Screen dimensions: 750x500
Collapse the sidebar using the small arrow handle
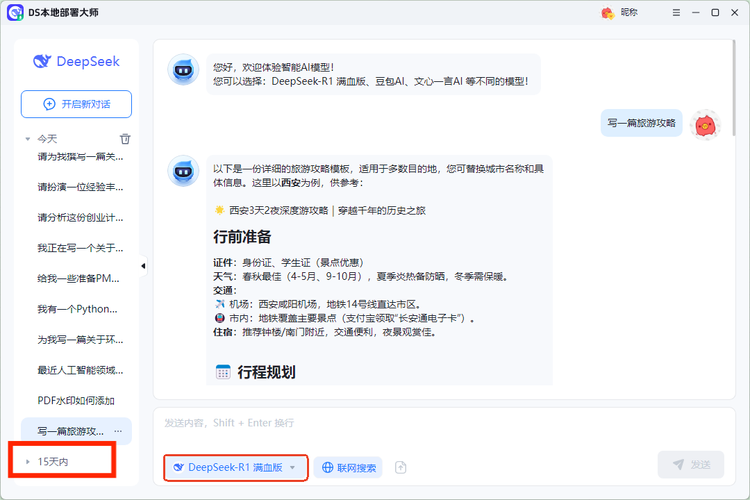coord(142,266)
